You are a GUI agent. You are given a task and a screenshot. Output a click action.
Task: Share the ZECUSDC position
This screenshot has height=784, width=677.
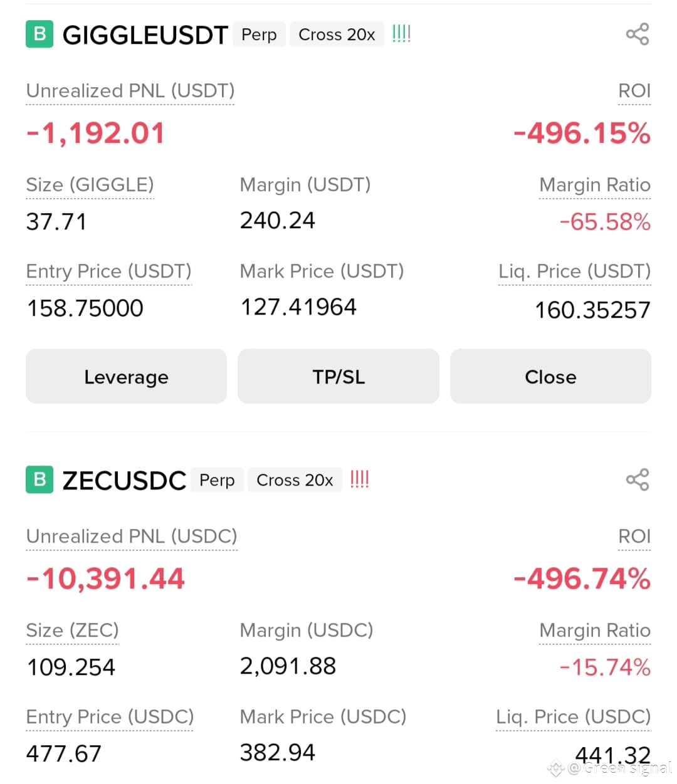(x=638, y=479)
